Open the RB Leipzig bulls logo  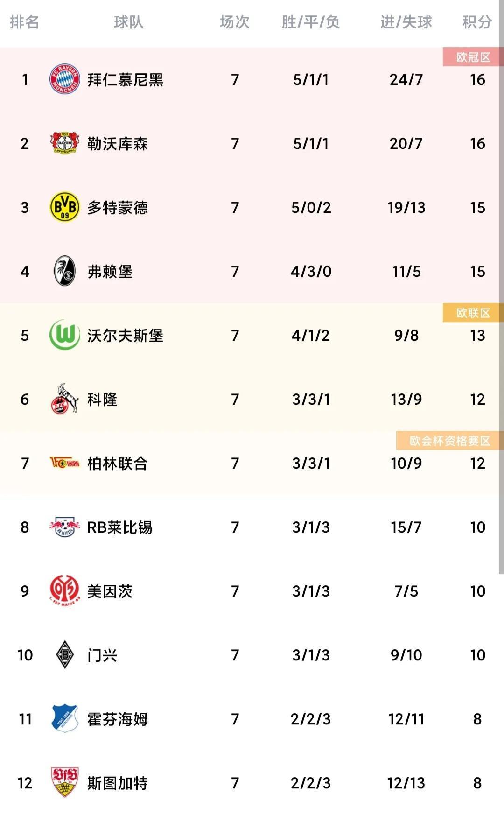point(65,527)
